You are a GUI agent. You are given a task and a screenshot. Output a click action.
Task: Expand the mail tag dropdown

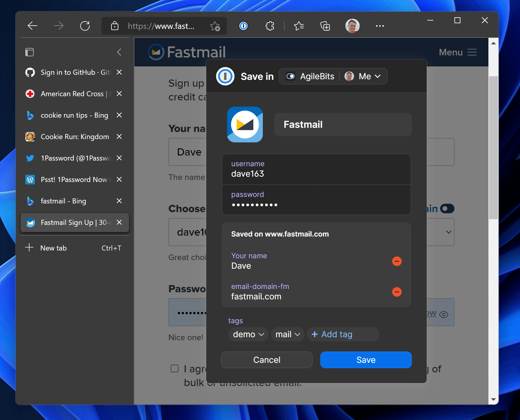click(x=287, y=334)
